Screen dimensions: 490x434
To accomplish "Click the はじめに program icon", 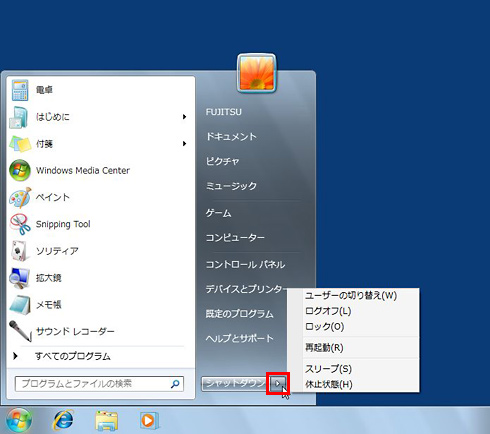I will [x=19, y=117].
